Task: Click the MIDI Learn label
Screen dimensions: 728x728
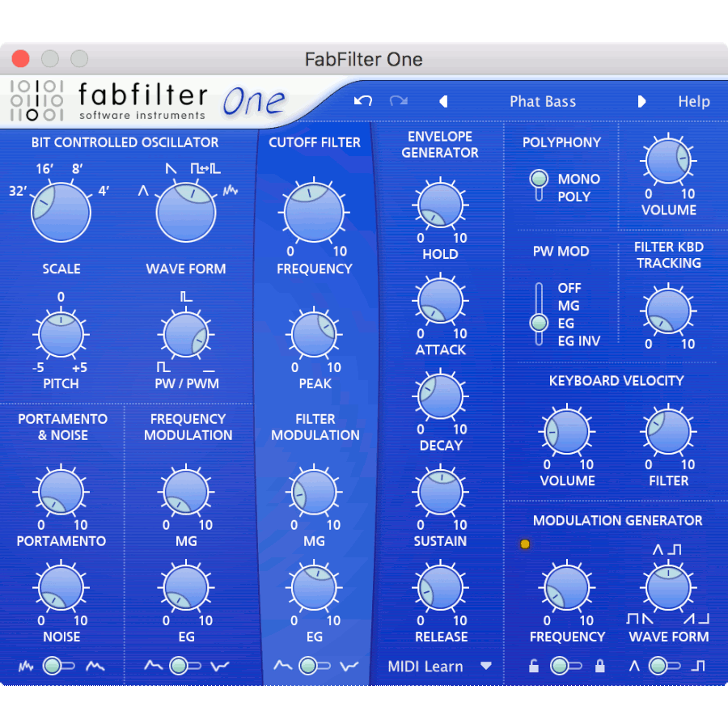Action: pos(425,667)
